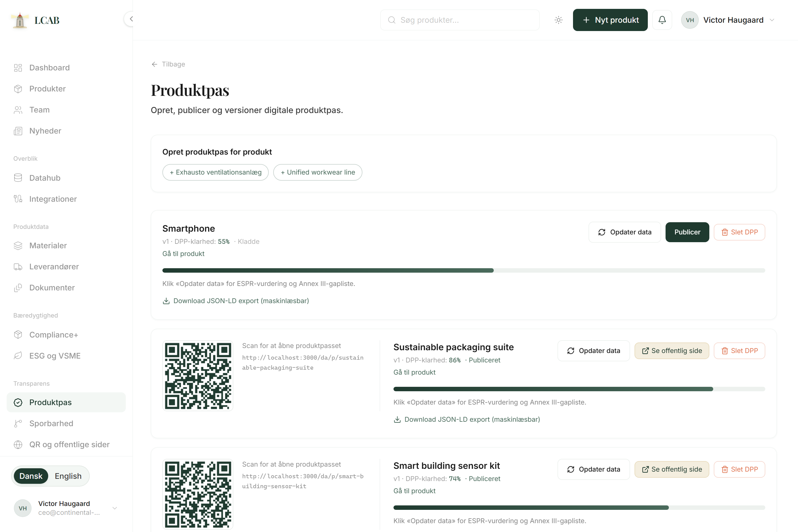Delete the Smartphone DPP
The width and height of the screenshot is (798, 532).
point(739,232)
